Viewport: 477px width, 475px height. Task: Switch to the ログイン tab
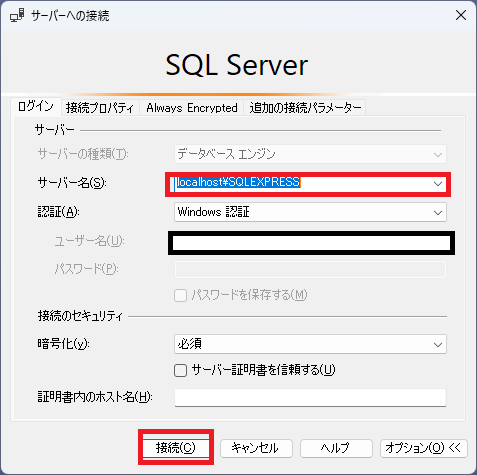[x=36, y=106]
